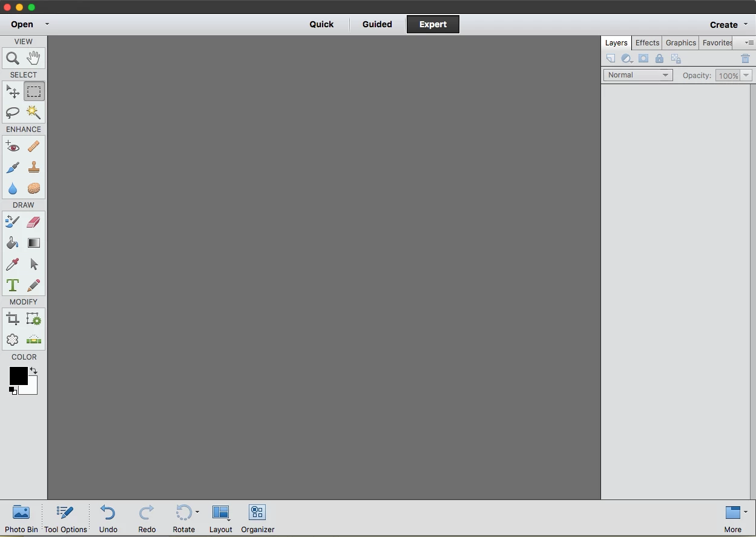Select the Rectangular Marquee tool
The image size is (756, 537).
point(34,92)
